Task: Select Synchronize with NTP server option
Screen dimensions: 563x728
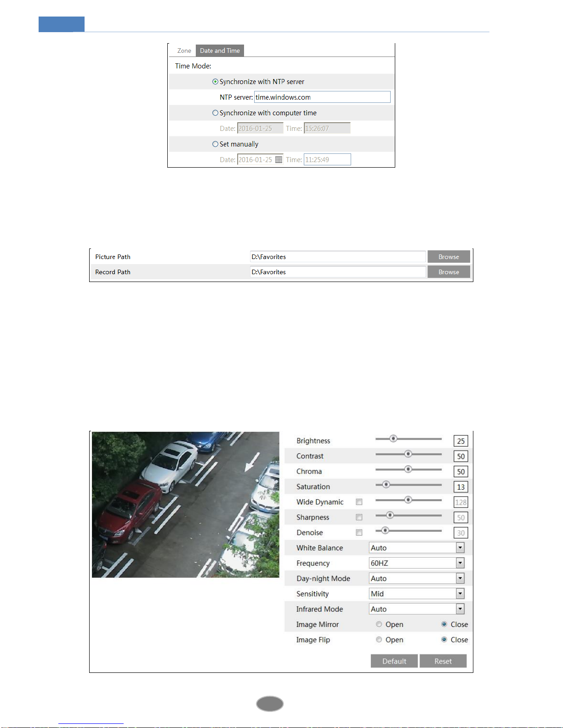Action: pos(215,82)
